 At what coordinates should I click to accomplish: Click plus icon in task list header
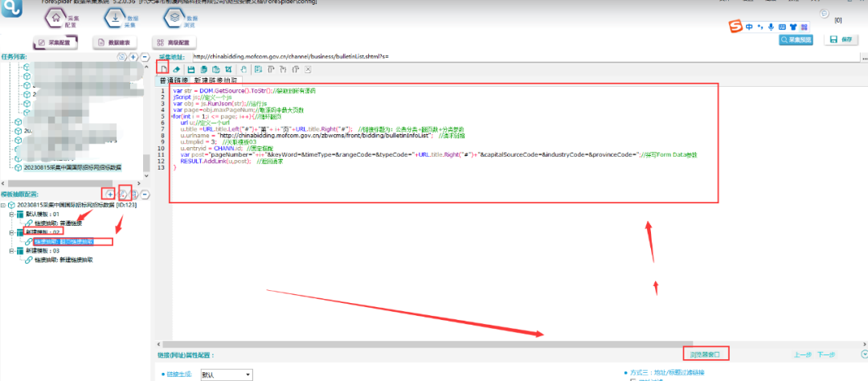[x=133, y=56]
